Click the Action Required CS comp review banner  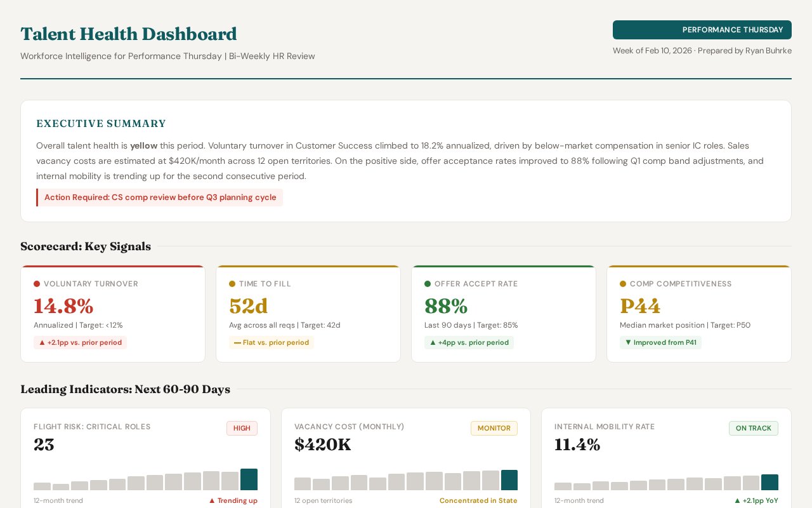tap(160, 197)
